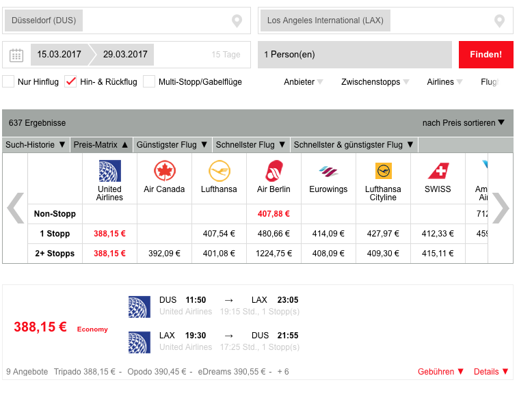Click the Lufthansa crane logo
This screenshot has height=393, width=532.
[220, 171]
